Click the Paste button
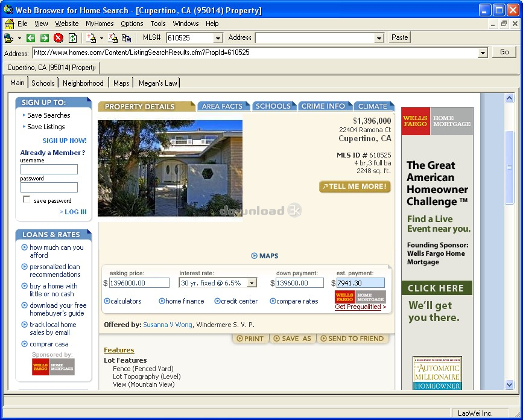The image size is (523, 420). click(399, 37)
